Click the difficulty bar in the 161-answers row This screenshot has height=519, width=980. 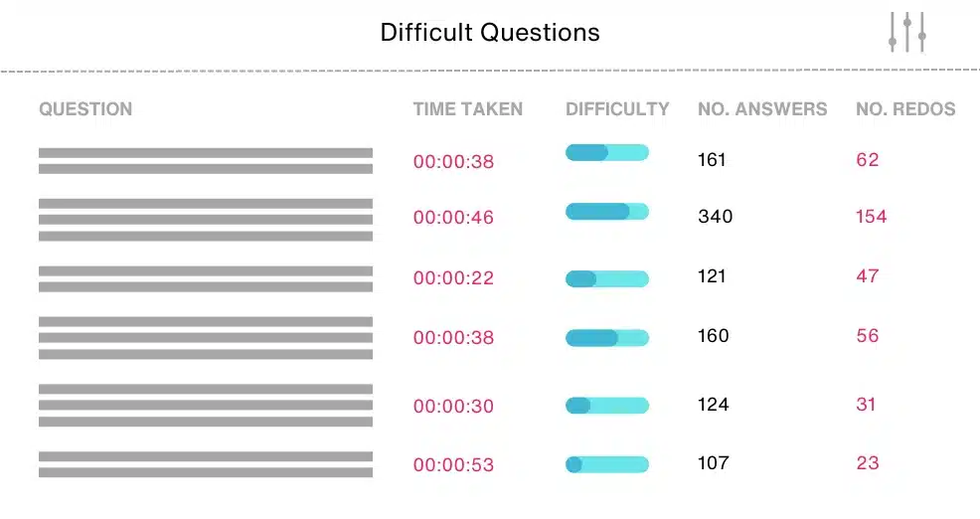[x=607, y=152]
